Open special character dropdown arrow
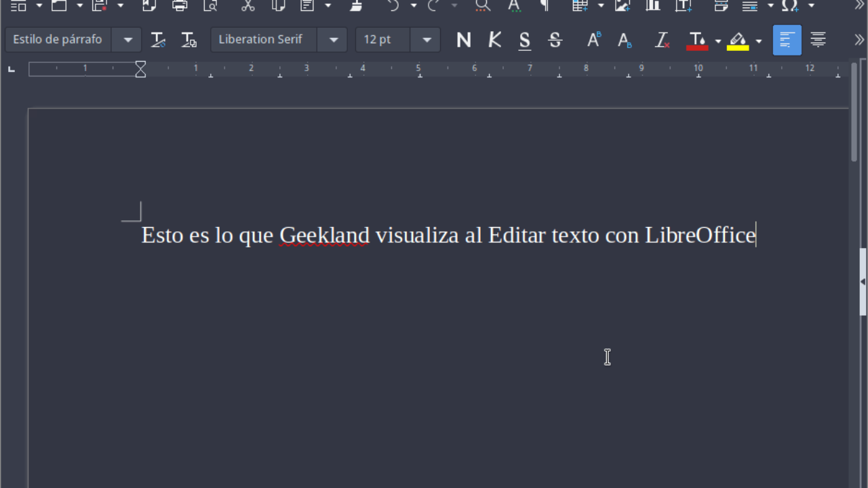 (811, 5)
